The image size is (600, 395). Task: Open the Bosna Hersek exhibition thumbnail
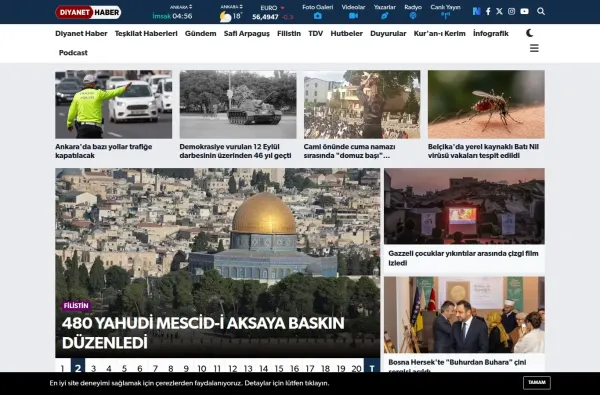[x=465, y=315]
